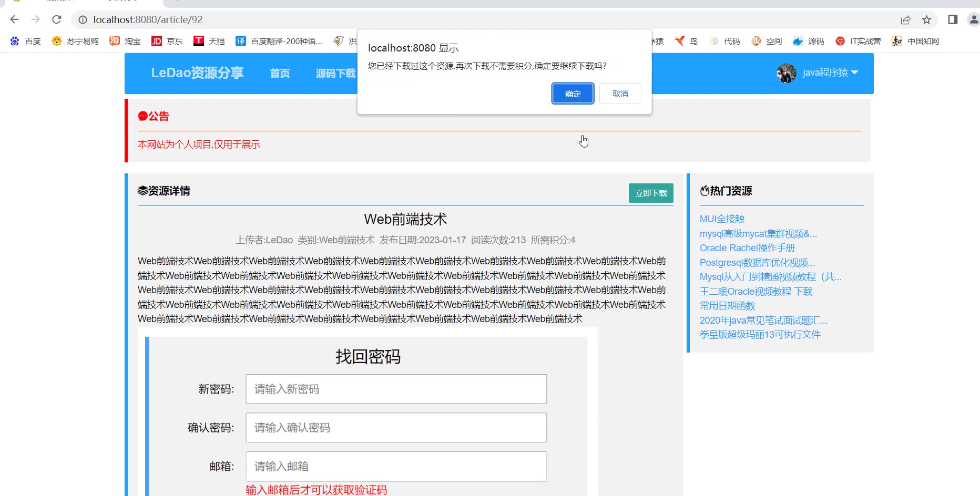Open the 代码 bookmark
980x496 pixels.
[x=724, y=41]
